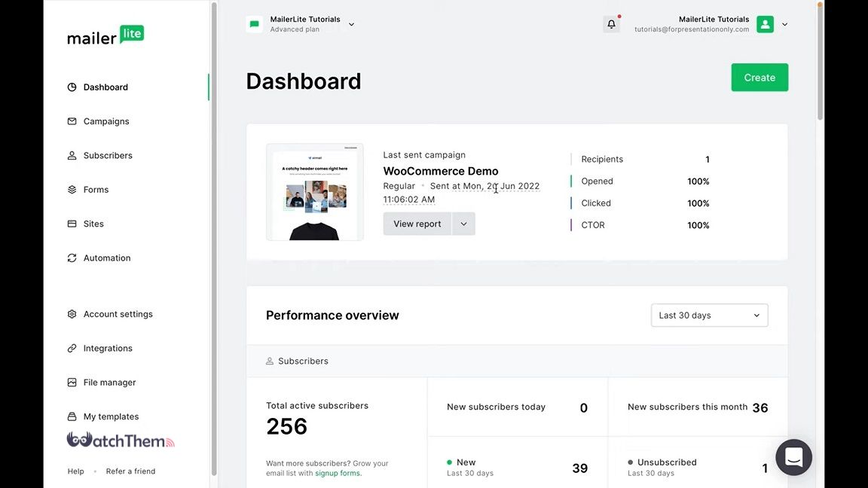The image size is (868, 488).
Task: Click the New subscribers this month value
Action: click(x=760, y=407)
